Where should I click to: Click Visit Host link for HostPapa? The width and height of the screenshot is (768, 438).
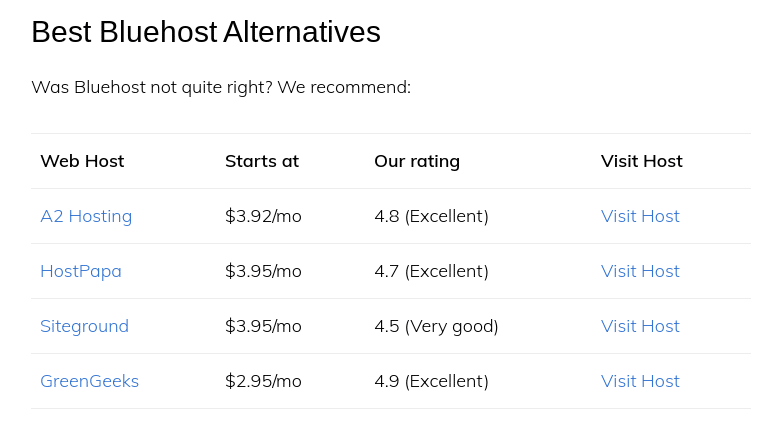click(640, 271)
